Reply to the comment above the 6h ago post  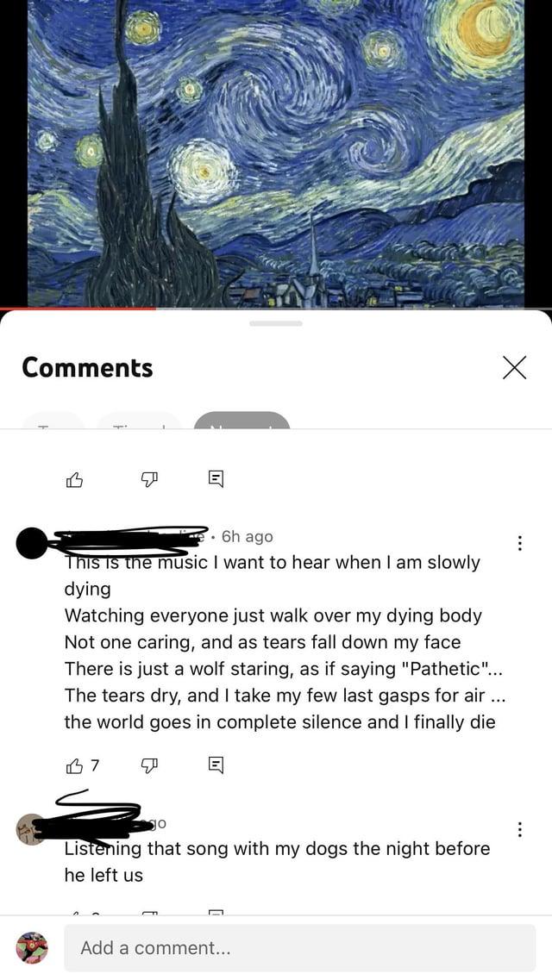coord(216,479)
